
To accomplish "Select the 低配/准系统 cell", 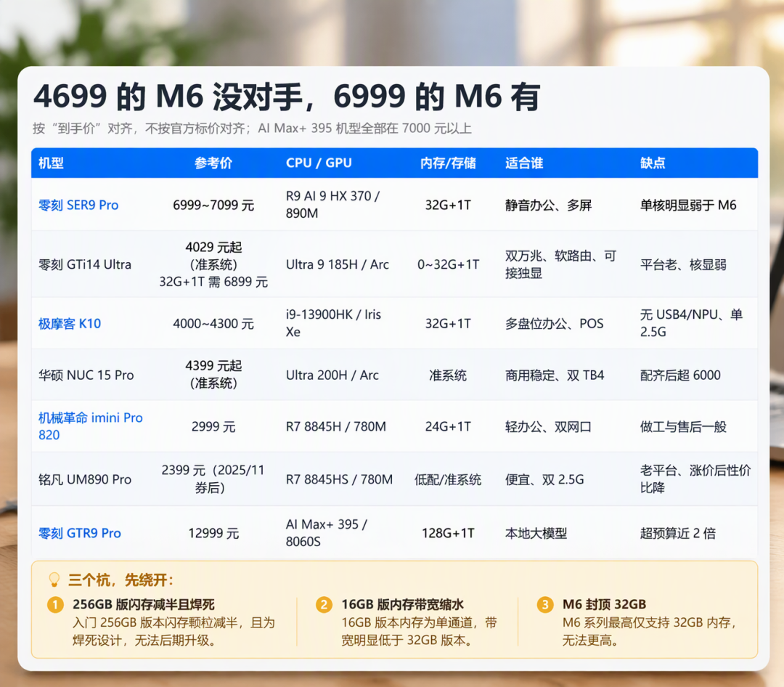I will 448,479.
